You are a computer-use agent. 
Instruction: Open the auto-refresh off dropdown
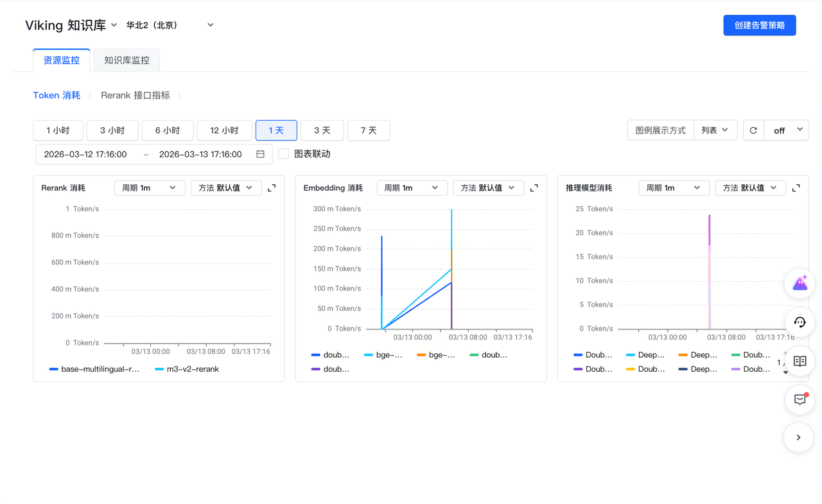click(786, 130)
